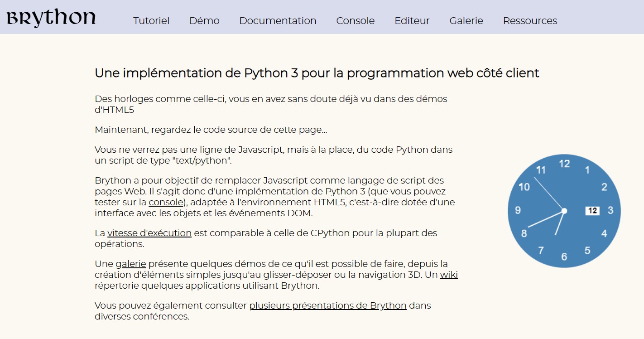Open the Démo page
The height and width of the screenshot is (339, 644).
coord(204,20)
